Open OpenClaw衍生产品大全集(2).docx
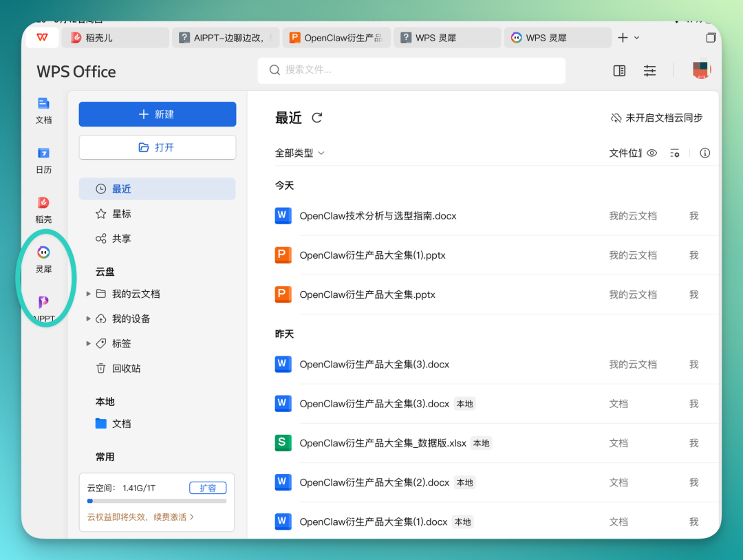This screenshot has height=560, width=743. click(x=374, y=483)
